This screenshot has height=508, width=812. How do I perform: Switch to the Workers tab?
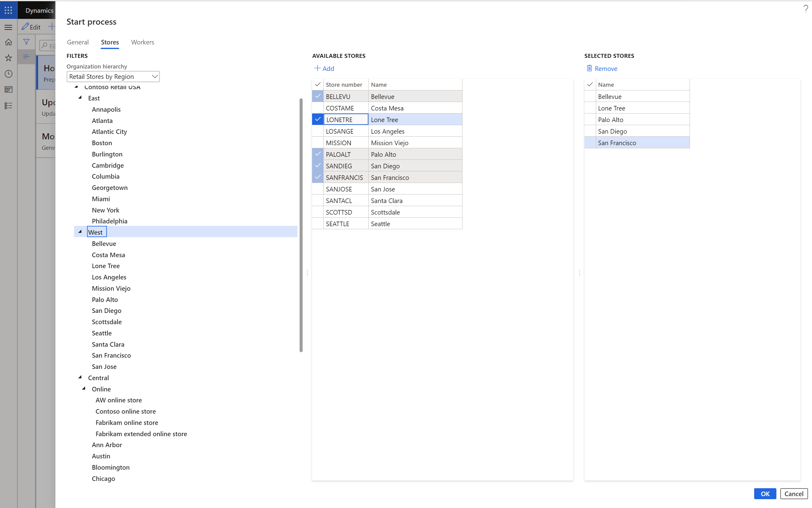[x=142, y=42]
